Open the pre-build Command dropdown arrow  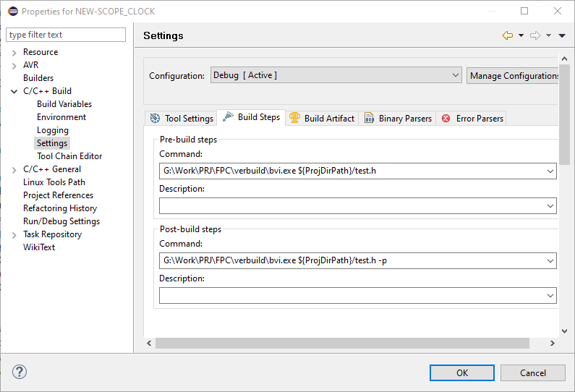[550, 171]
